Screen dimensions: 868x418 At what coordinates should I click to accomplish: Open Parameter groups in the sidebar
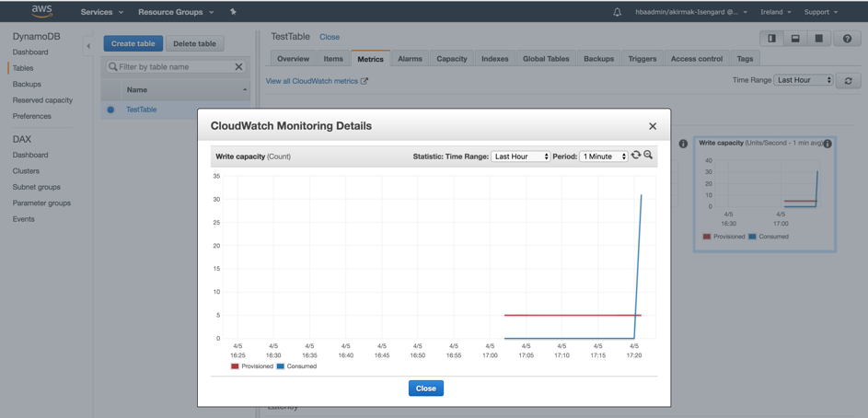[41, 203]
